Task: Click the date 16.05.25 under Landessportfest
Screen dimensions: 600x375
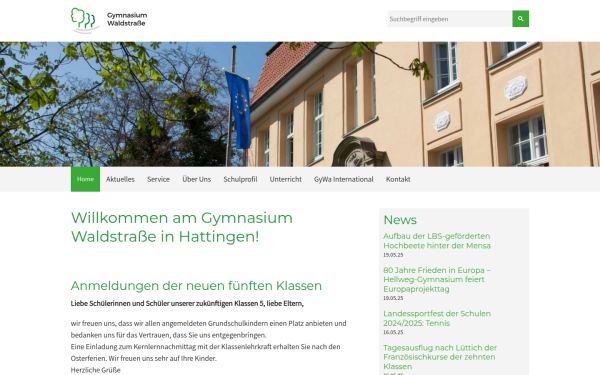Action: tap(393, 332)
